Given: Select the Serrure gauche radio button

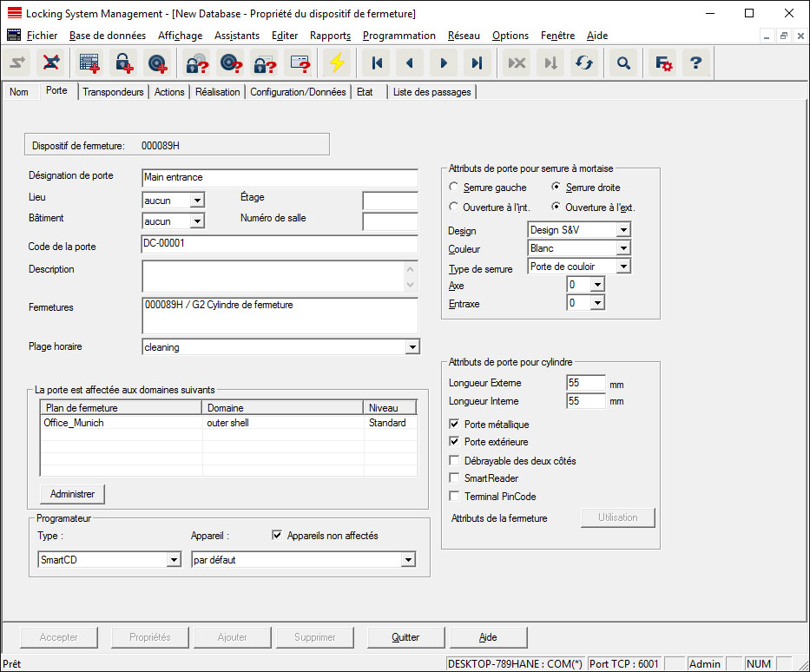Looking at the screenshot, I should [x=453, y=188].
